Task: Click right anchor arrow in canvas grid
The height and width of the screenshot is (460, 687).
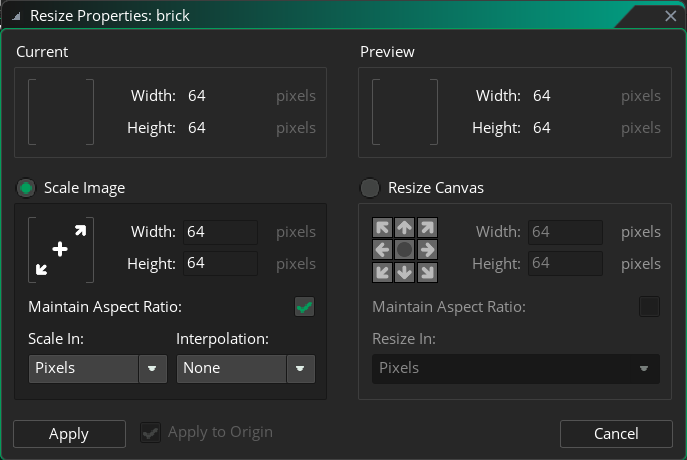Action: tap(427, 249)
